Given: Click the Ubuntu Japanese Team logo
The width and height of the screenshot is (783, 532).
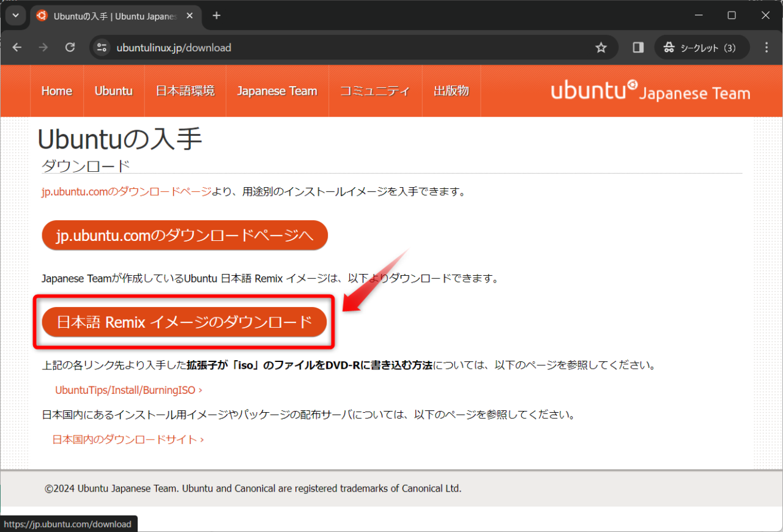Looking at the screenshot, I should pyautogui.click(x=650, y=91).
